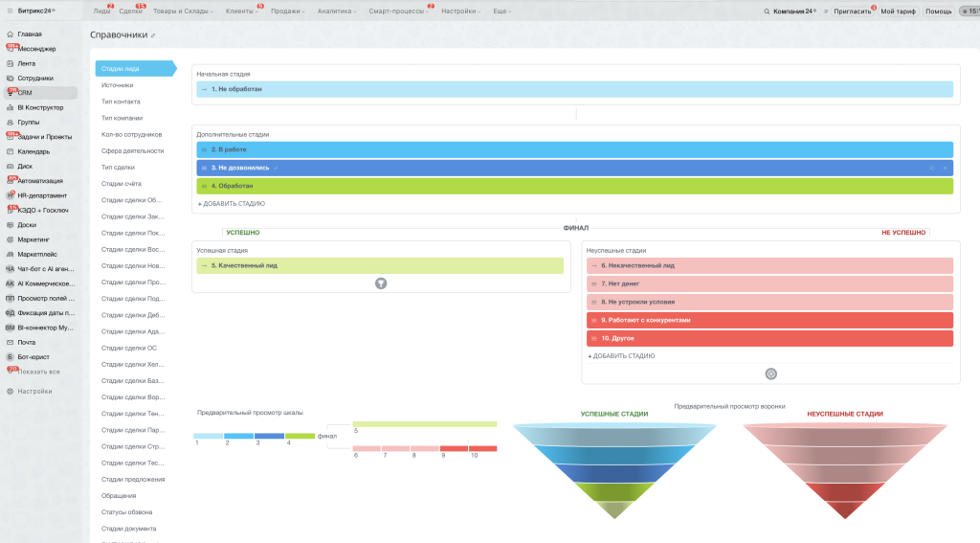Open color picker icon on Не дозвонились row
The height and width of the screenshot is (543, 980).
click(x=932, y=168)
